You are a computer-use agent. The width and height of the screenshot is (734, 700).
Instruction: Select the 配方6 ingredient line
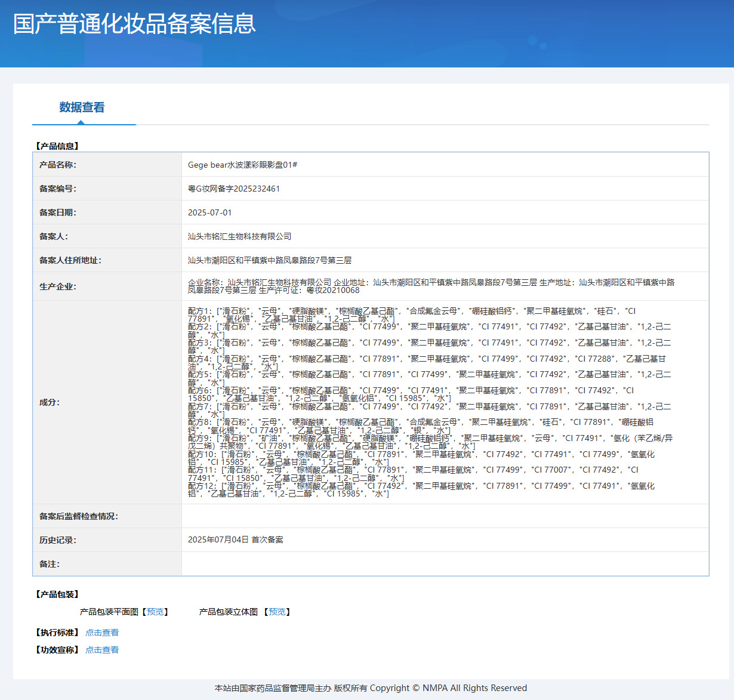(411, 394)
